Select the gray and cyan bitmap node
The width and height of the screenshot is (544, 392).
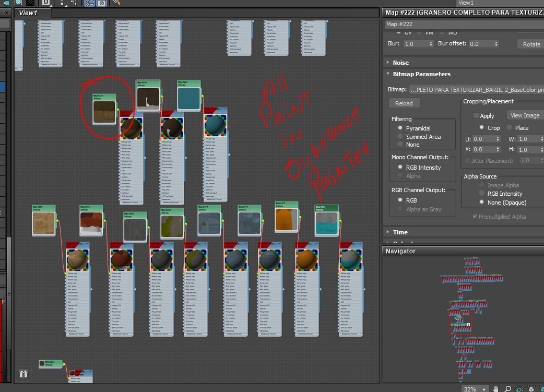pos(326,221)
